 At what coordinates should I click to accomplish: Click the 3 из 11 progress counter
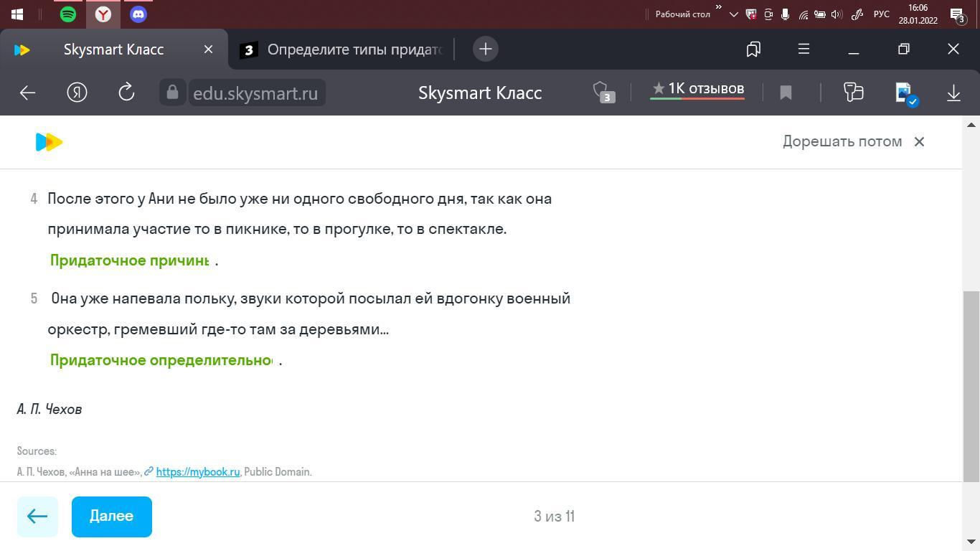click(554, 517)
